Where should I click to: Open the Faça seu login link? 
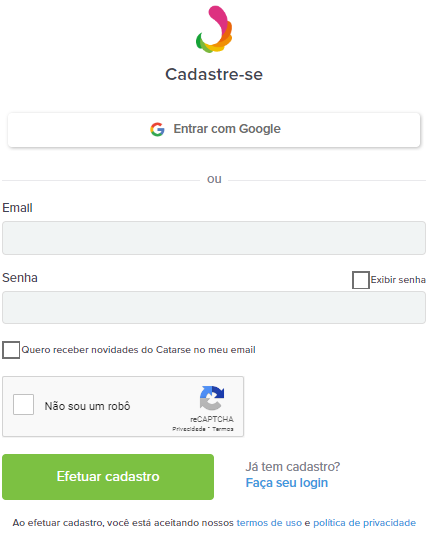(287, 483)
